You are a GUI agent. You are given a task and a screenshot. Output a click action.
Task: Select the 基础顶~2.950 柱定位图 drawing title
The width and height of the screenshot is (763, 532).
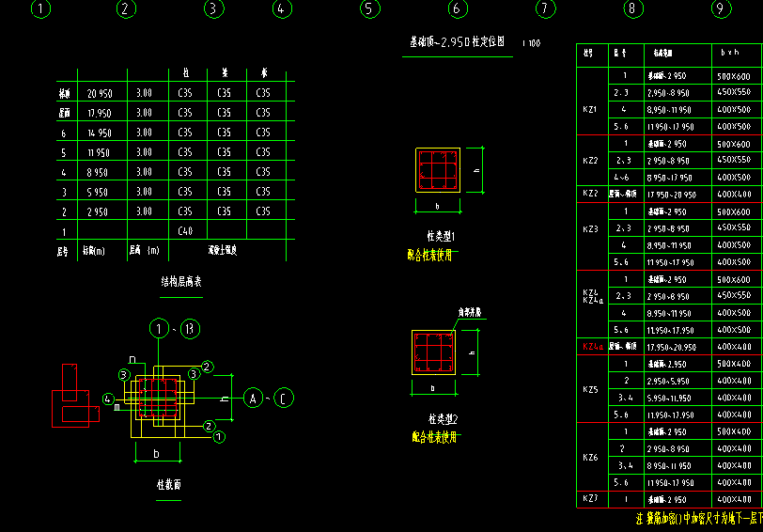pos(457,42)
